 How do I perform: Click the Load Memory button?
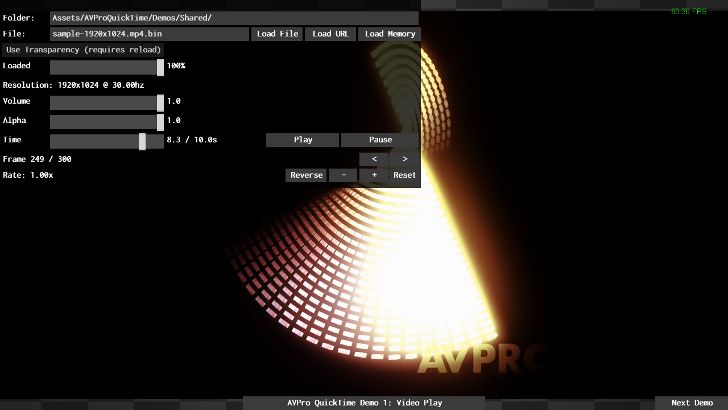point(390,34)
